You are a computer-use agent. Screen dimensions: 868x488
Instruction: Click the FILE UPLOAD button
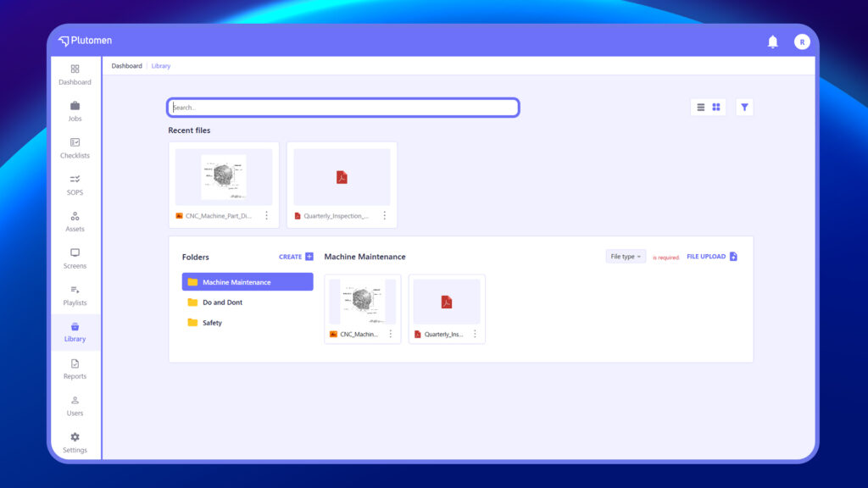point(712,257)
